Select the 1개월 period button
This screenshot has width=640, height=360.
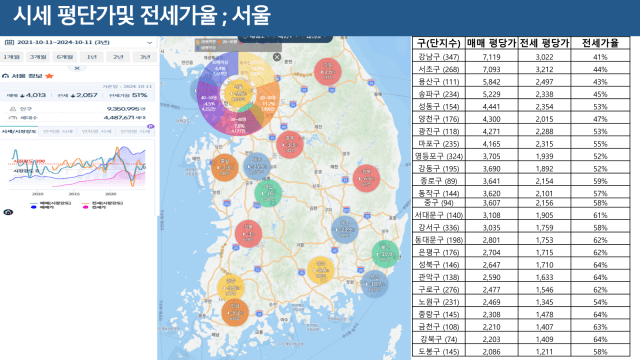[x=12, y=57]
